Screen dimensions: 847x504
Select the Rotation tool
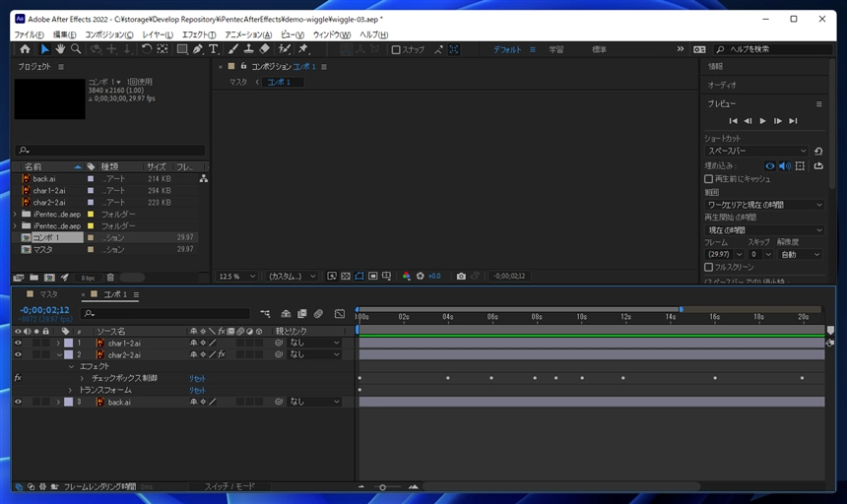pyautogui.click(x=147, y=49)
